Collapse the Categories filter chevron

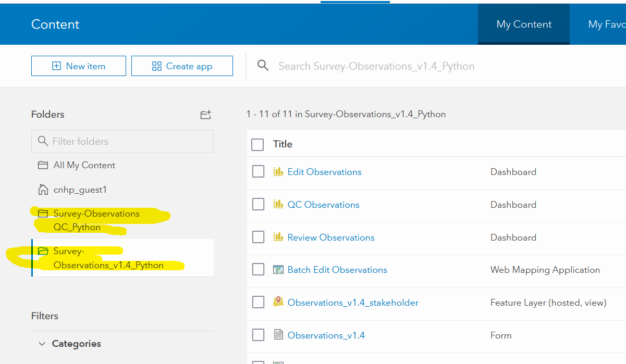coord(42,344)
